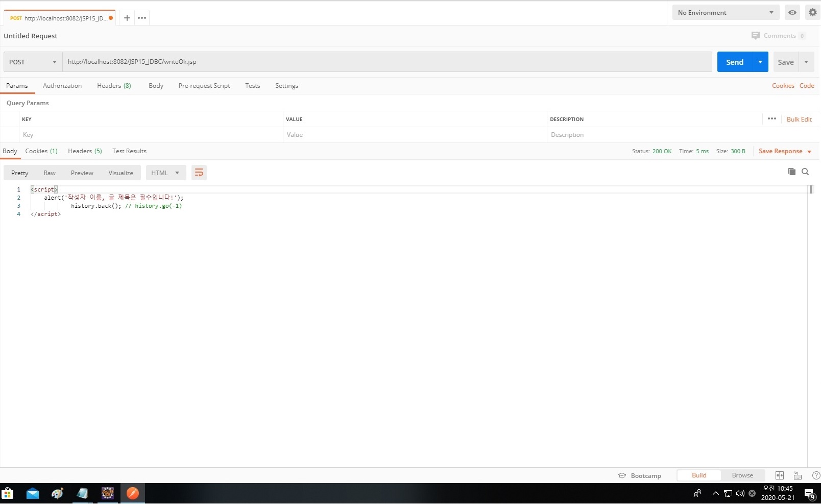Image resolution: width=821 pixels, height=504 pixels.
Task: Select the POST writeOk.jsp request tab
Action: (59, 18)
